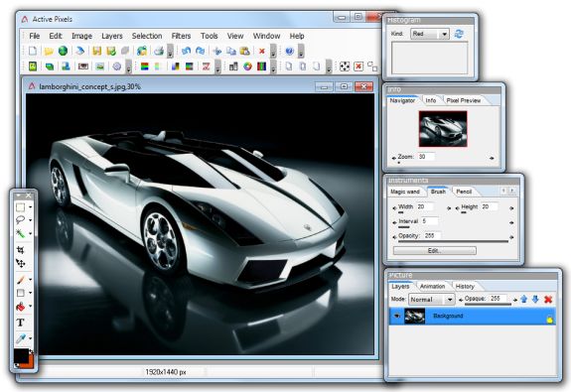The image size is (571, 392).
Task: Expand the rectangular selection tool options arrow
Action: [x=30, y=207]
